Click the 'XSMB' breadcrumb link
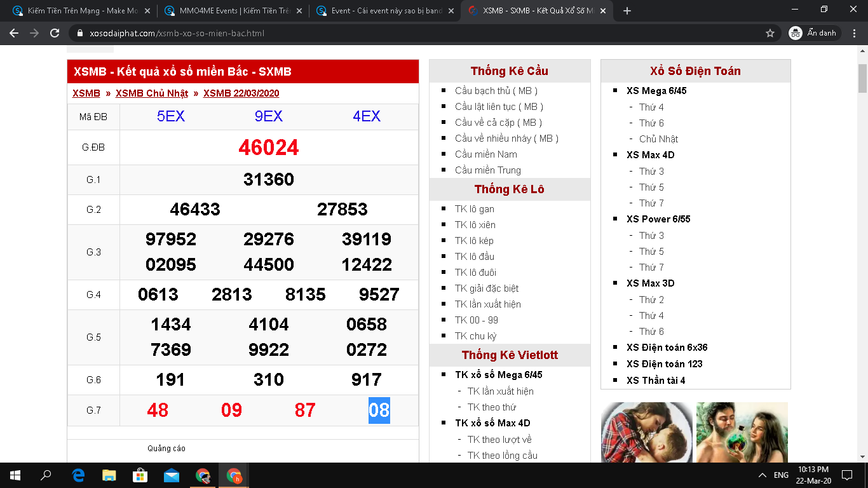Screen dimensions: 868x488 click(86, 93)
